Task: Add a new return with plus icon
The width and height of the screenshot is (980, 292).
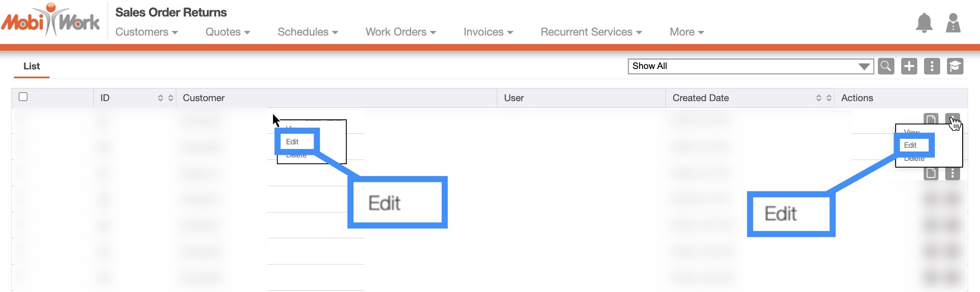Action: pyautogui.click(x=909, y=66)
